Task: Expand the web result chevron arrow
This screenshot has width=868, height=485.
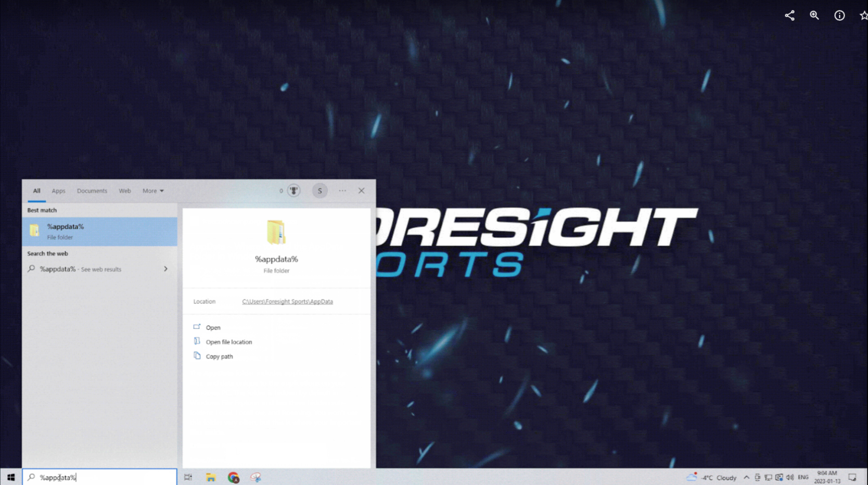Action: pos(165,269)
